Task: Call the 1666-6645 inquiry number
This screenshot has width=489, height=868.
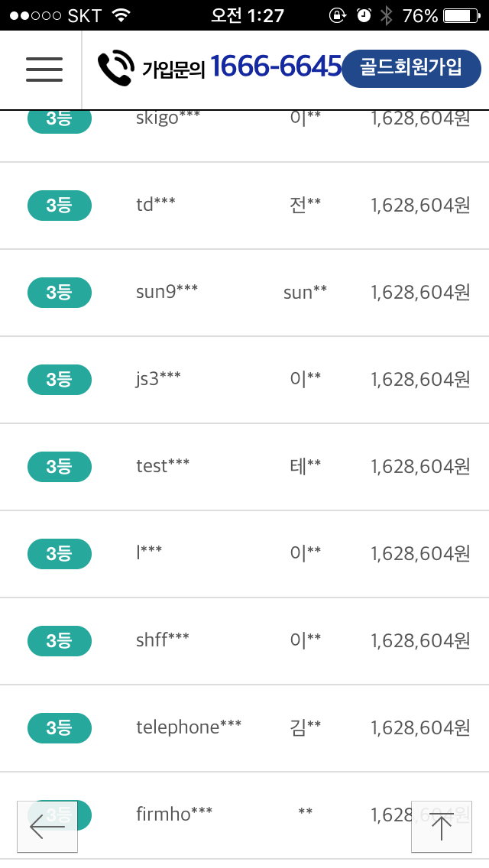Action: [x=275, y=67]
